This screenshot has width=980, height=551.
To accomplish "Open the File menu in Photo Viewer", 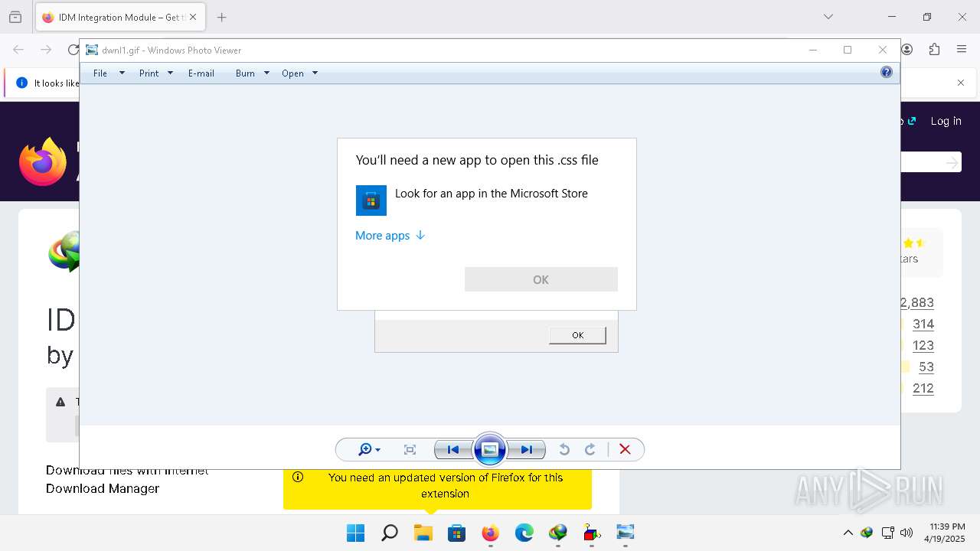I will (x=100, y=73).
